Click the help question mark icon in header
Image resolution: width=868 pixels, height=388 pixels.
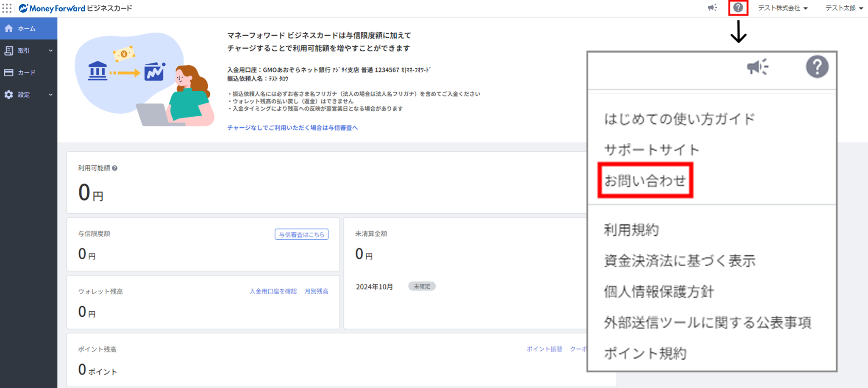pos(738,8)
